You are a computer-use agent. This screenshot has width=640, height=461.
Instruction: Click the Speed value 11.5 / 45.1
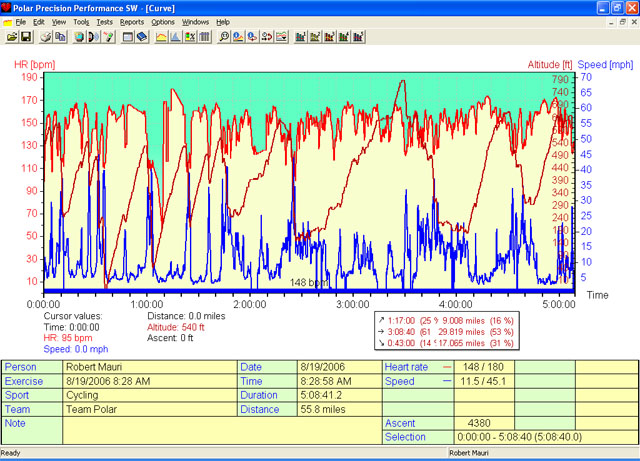tap(483, 381)
